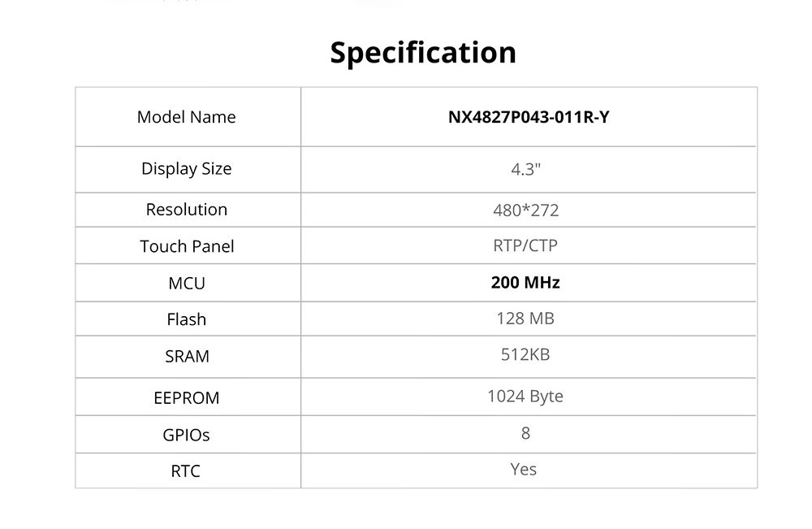Click the MCU row label
Screen dimensions: 812x529
(186, 284)
